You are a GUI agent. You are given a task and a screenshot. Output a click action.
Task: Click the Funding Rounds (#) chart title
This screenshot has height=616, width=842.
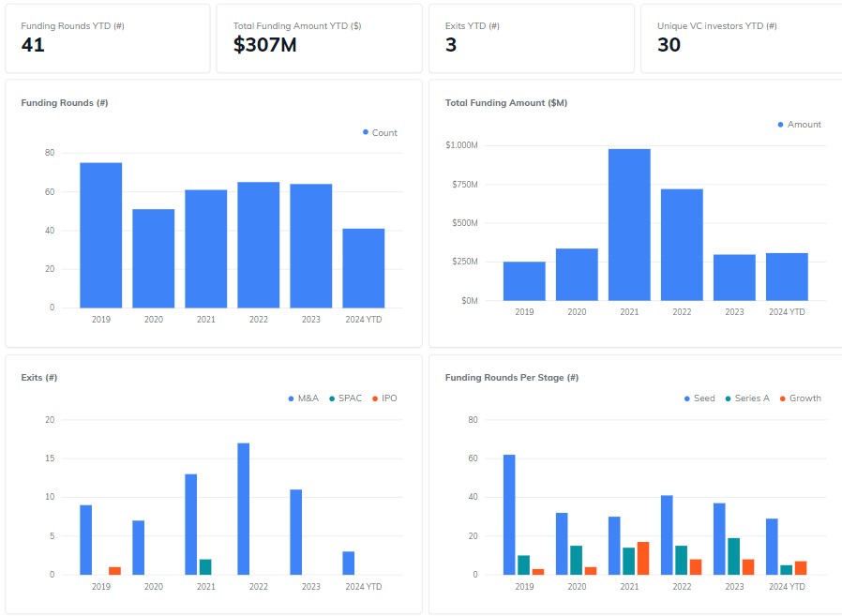tap(65, 102)
